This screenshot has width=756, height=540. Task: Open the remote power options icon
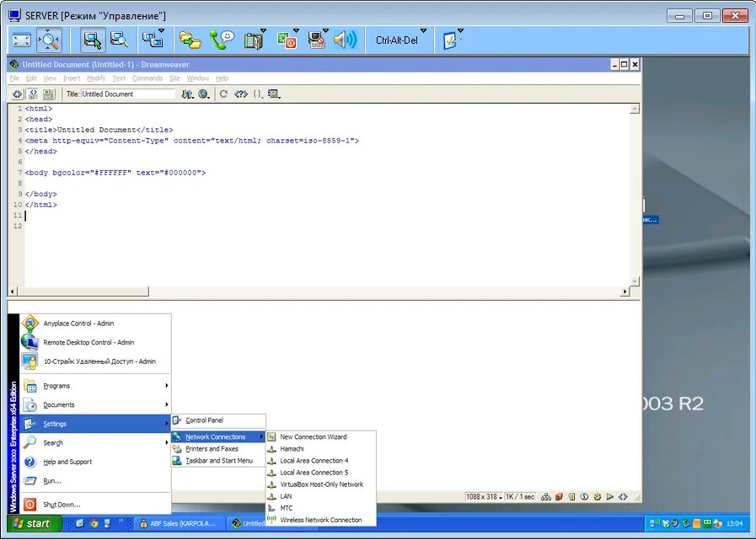[287, 40]
